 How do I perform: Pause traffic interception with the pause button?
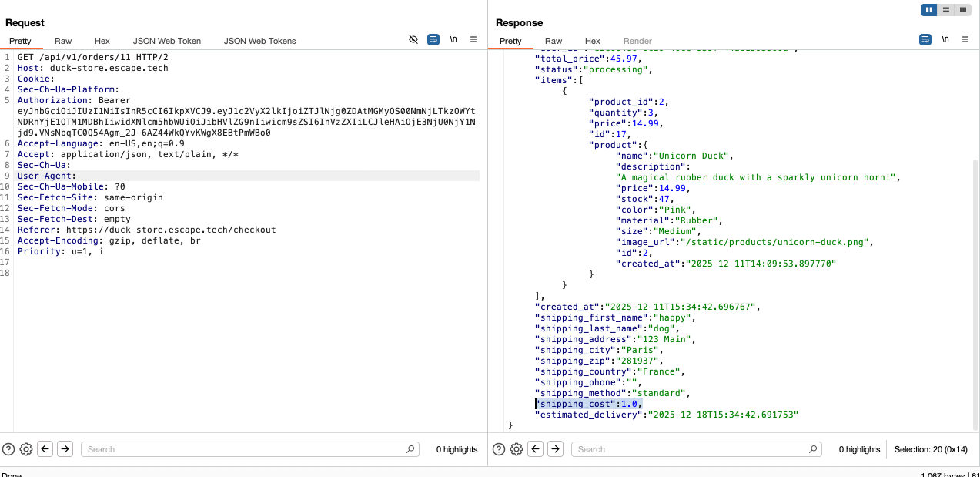click(929, 9)
